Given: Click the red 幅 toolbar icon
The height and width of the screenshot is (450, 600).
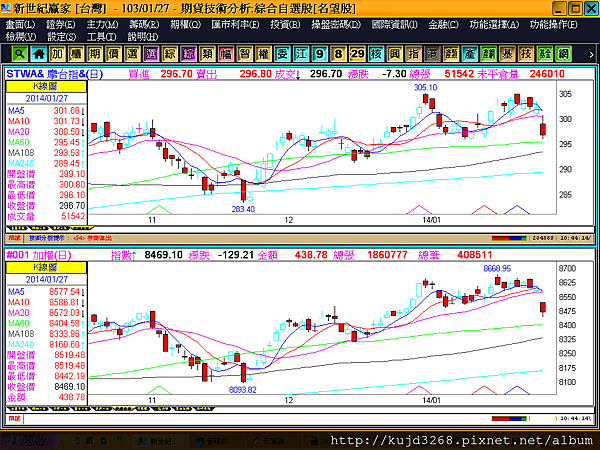Looking at the screenshot, I should tap(226, 54).
